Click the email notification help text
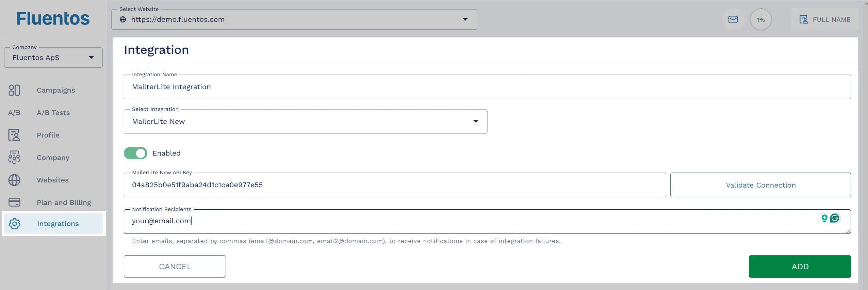Screen dimensions: 868x290 pyautogui.click(x=346, y=241)
